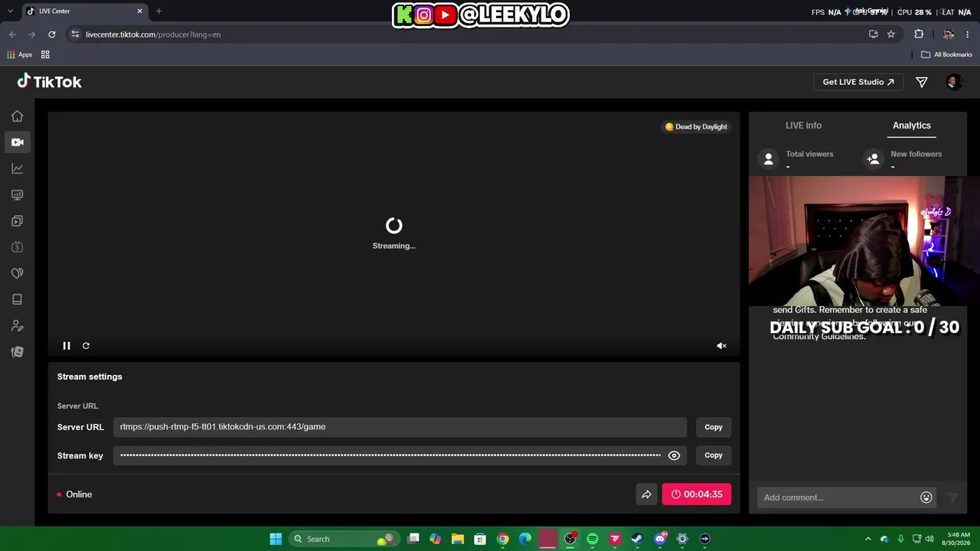Pause the stream preview
Viewport: 980px width, 551px height.
tap(67, 346)
